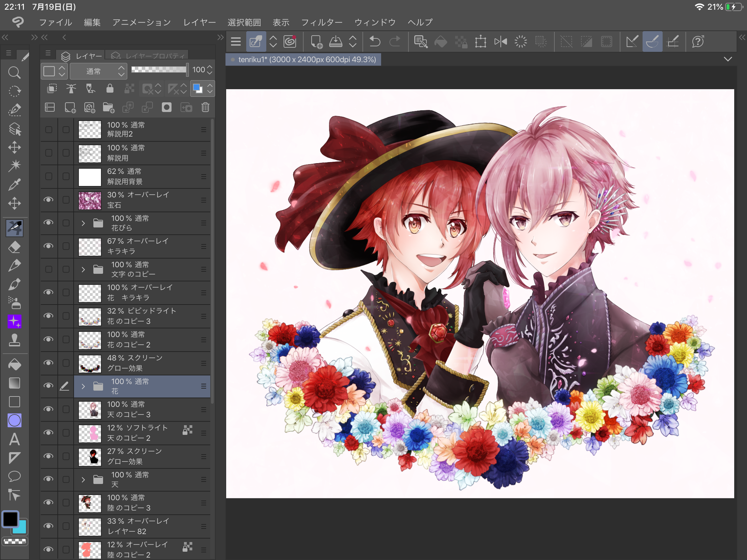Select the Fill bucket tool in sidebar

point(15,364)
